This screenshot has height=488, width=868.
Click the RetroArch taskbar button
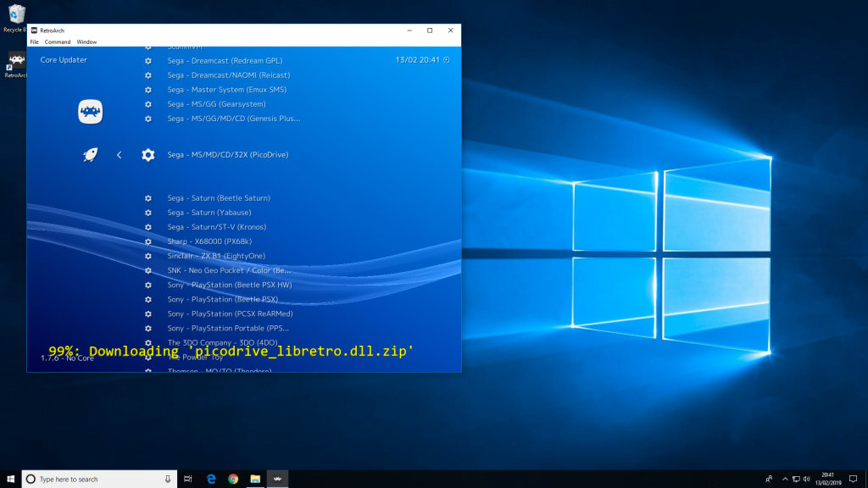[x=277, y=480]
